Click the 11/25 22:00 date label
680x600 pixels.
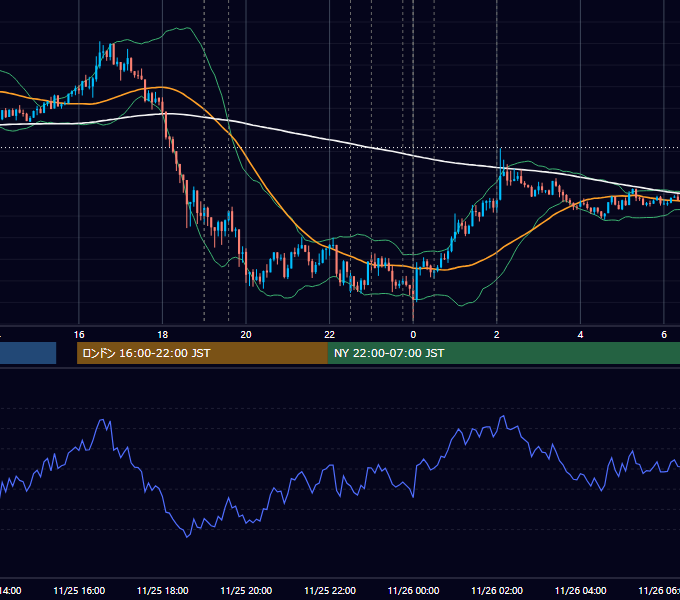(x=330, y=590)
